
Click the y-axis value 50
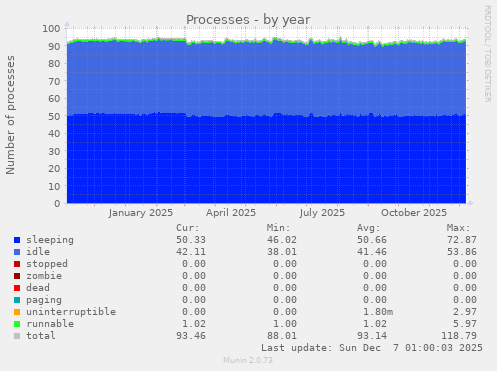click(54, 116)
